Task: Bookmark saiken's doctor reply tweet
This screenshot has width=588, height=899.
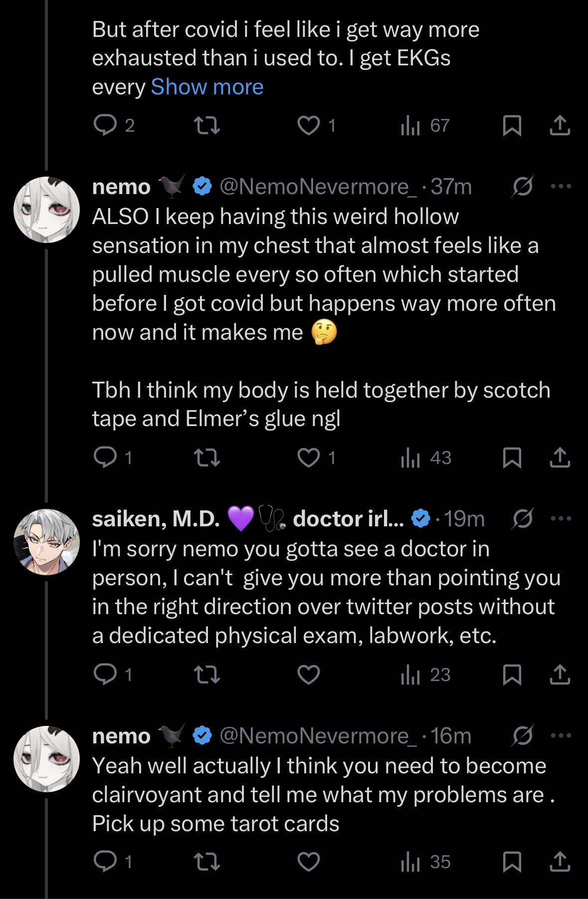Action: tap(512, 674)
